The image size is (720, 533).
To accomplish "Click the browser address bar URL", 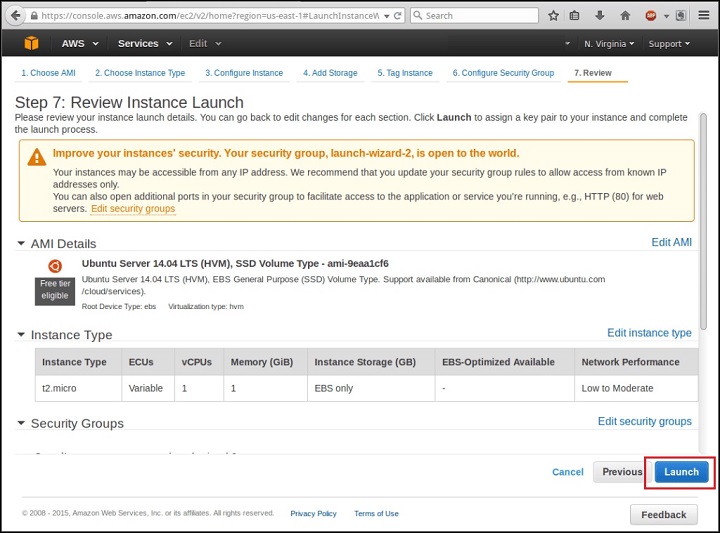I will point(210,16).
